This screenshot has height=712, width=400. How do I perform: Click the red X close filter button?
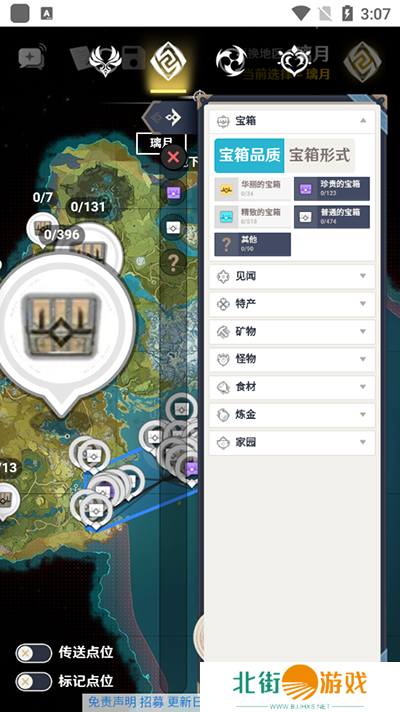pos(173,157)
